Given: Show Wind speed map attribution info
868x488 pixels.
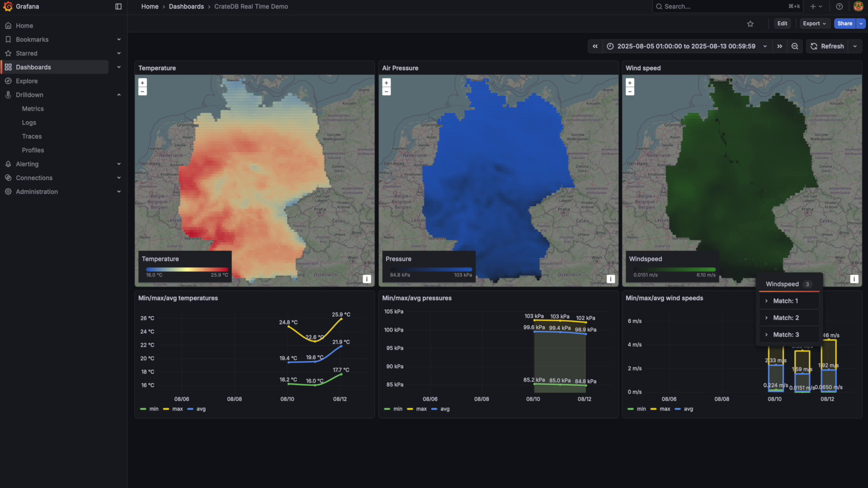Looking at the screenshot, I should tap(854, 279).
